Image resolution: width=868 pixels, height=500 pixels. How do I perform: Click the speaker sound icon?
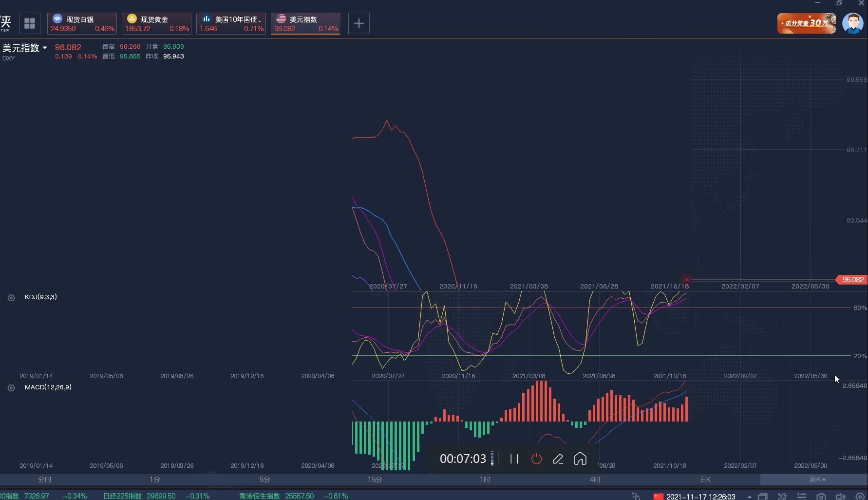840,496
